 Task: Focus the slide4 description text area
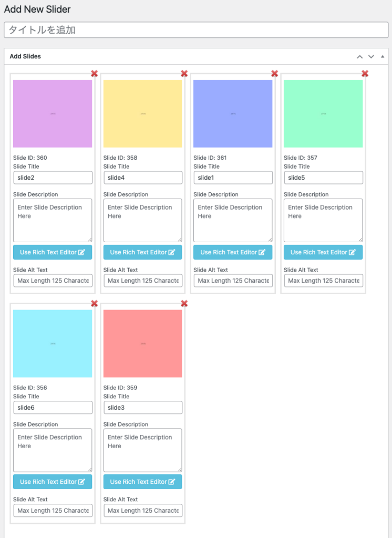pos(142,220)
